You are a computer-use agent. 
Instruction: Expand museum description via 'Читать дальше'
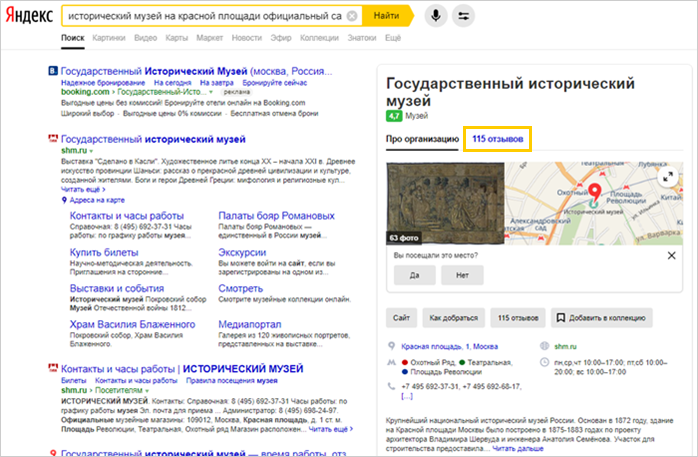516,450
